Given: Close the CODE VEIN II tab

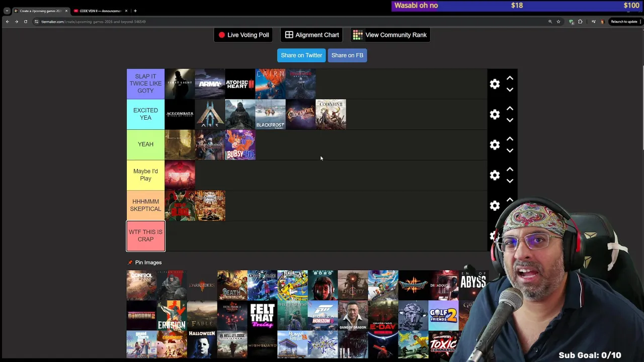Looking at the screenshot, I should click(x=126, y=11).
